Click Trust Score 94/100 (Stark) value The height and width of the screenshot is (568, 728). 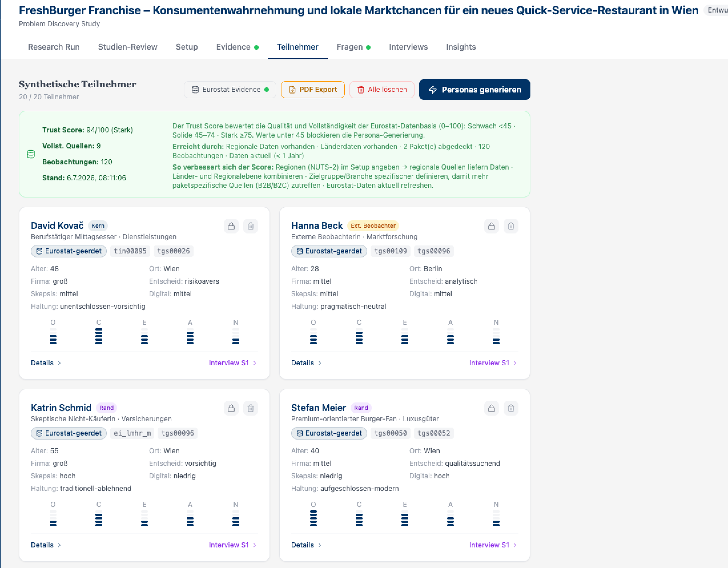tap(110, 130)
